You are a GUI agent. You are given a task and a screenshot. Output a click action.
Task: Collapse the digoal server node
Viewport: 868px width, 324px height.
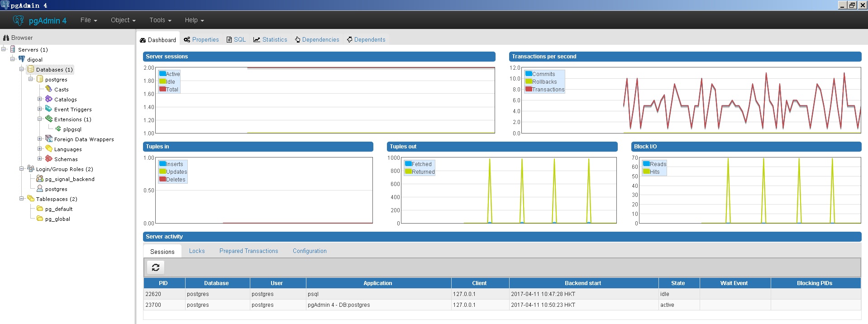point(13,59)
